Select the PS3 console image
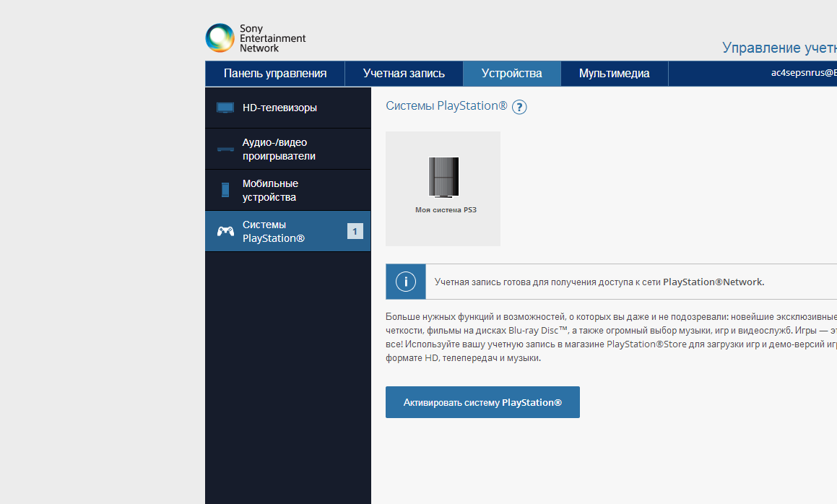Viewport: 837px width, 504px height. pyautogui.click(x=443, y=177)
